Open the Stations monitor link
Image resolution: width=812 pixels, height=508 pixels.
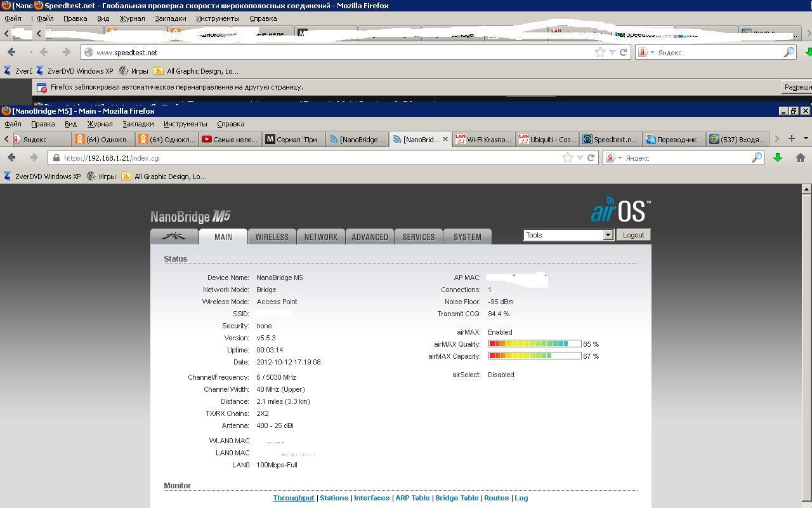click(334, 498)
